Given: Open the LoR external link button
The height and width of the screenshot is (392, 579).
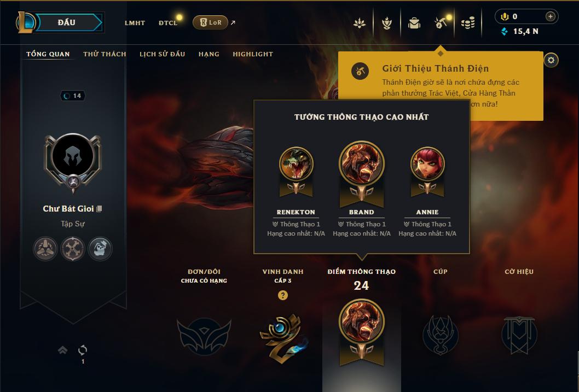Looking at the screenshot, I should [210, 22].
